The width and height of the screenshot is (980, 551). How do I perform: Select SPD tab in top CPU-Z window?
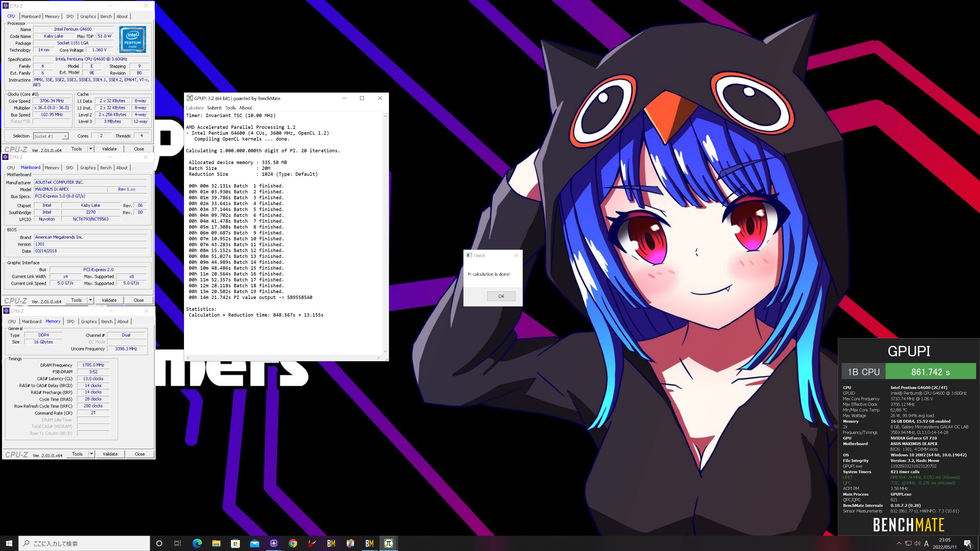point(70,16)
